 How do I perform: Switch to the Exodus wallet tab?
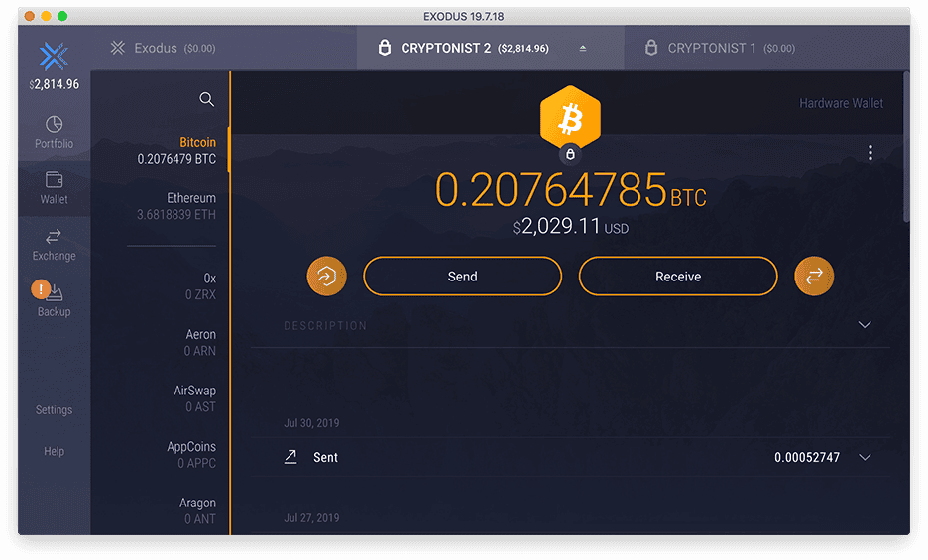164,48
